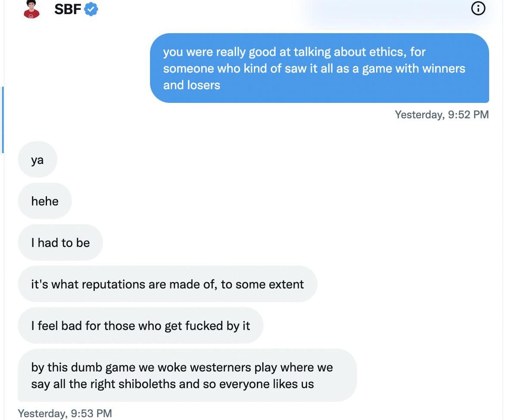
Task: Select the "ya" message bubble
Action: [37, 160]
